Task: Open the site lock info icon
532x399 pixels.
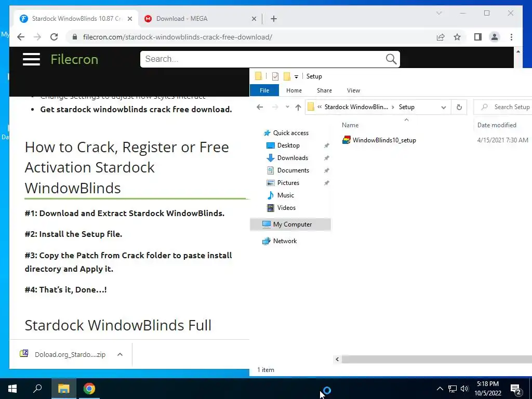Action: coord(75,37)
